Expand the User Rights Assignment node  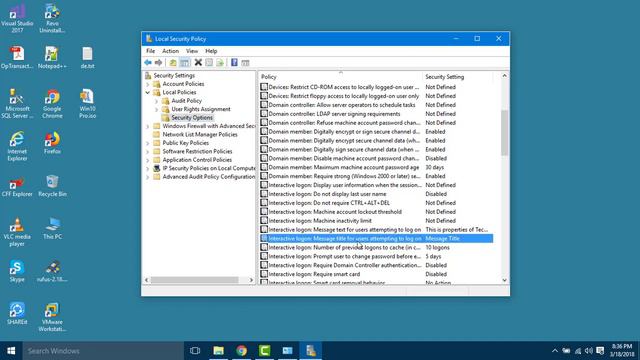pyautogui.click(x=156, y=109)
